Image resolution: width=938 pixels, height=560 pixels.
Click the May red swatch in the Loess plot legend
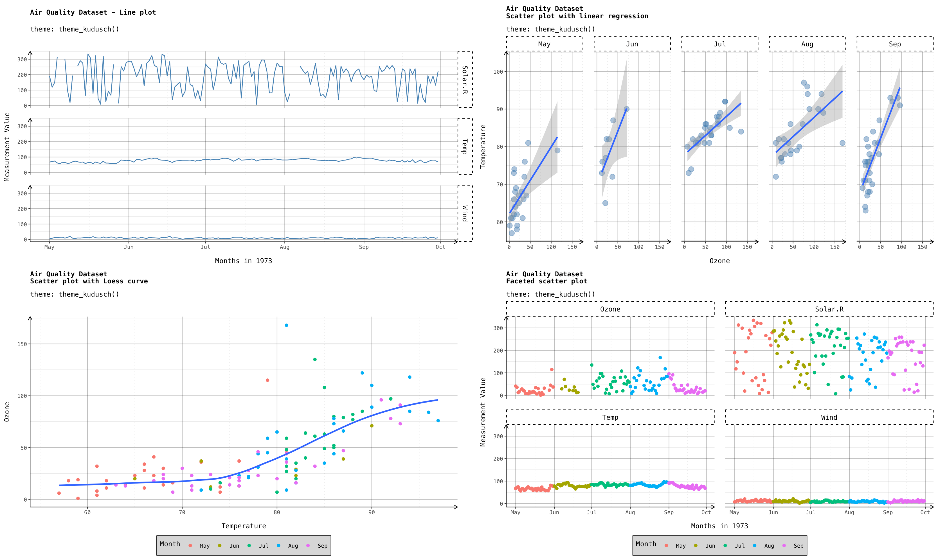(x=190, y=546)
